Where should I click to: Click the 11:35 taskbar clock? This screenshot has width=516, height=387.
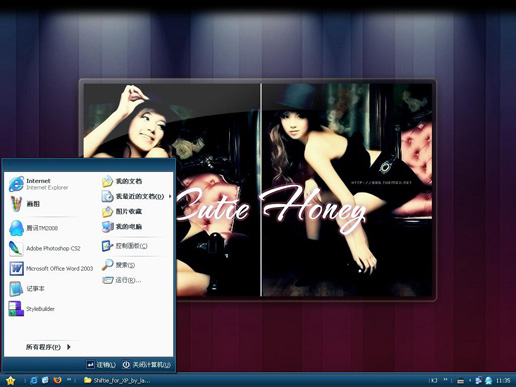pyautogui.click(x=503, y=380)
